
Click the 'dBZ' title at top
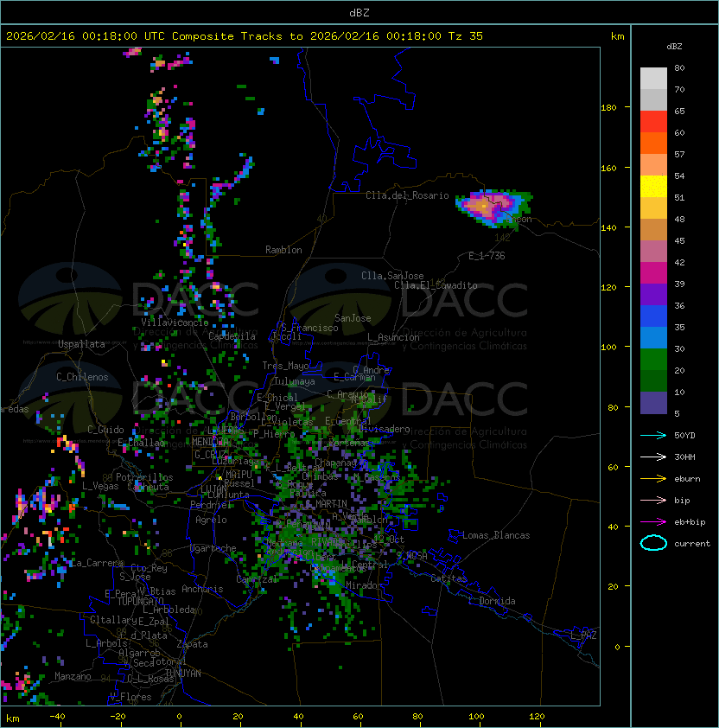click(x=359, y=12)
